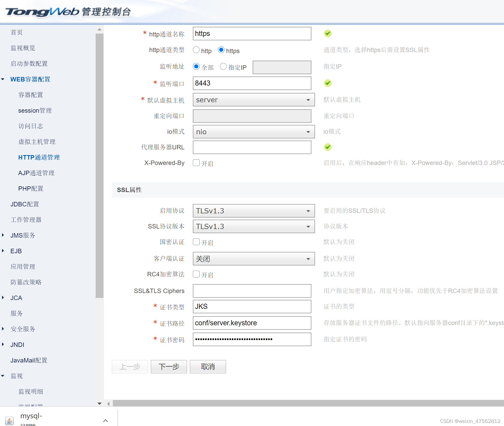Click the disabled 上一步 button
This screenshot has height=426, width=504.
(130, 367)
